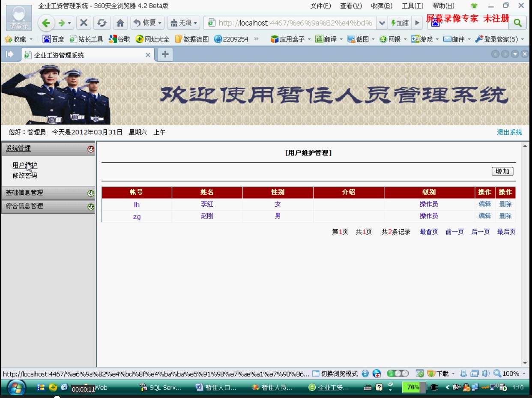Click the 加速 accelerate button
This screenshot has width=532, height=398.
pyautogui.click(x=400, y=23)
